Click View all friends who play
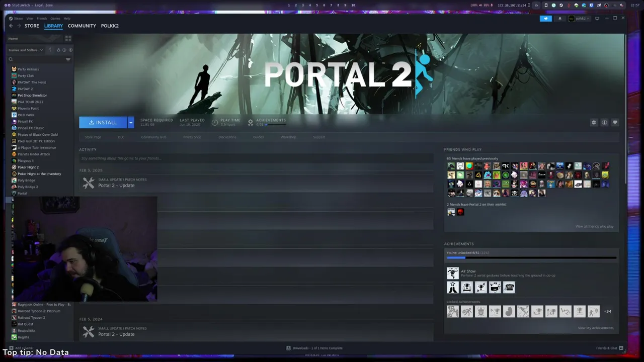The width and height of the screenshot is (644, 362). pyautogui.click(x=594, y=226)
